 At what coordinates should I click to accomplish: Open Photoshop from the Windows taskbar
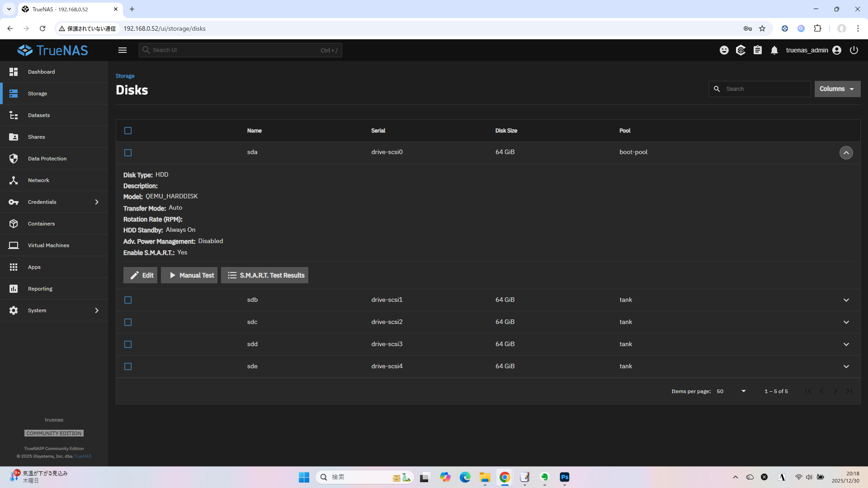565,477
